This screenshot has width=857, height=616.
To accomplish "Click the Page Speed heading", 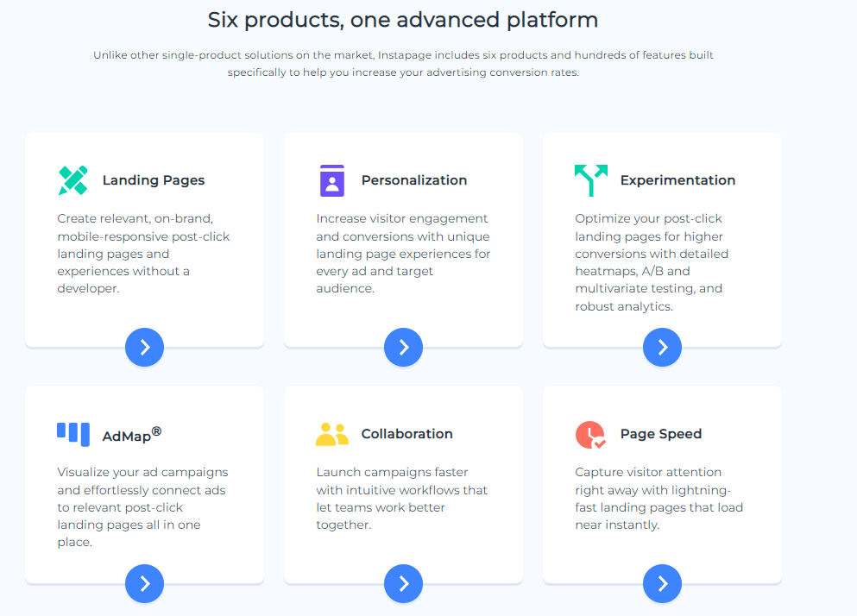I will [661, 434].
